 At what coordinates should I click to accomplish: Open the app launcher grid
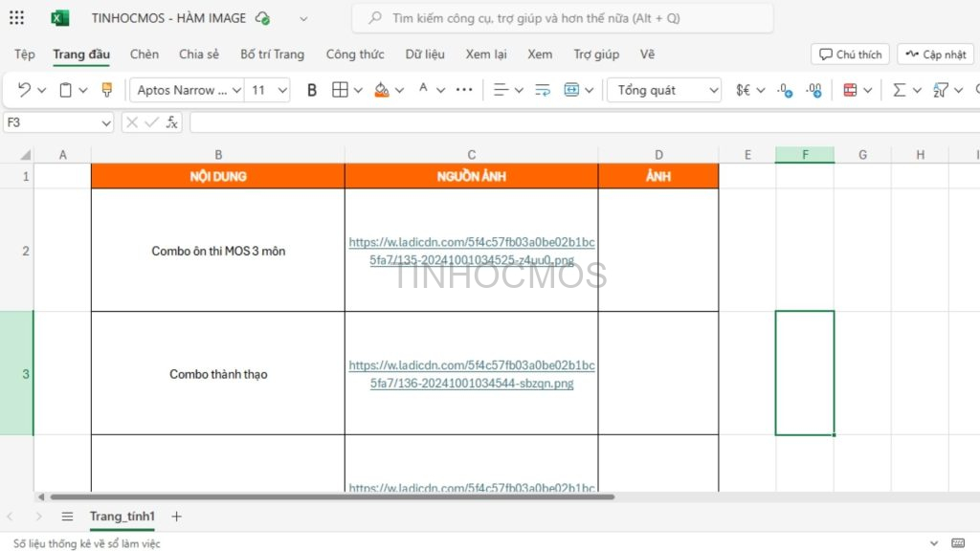(17, 17)
